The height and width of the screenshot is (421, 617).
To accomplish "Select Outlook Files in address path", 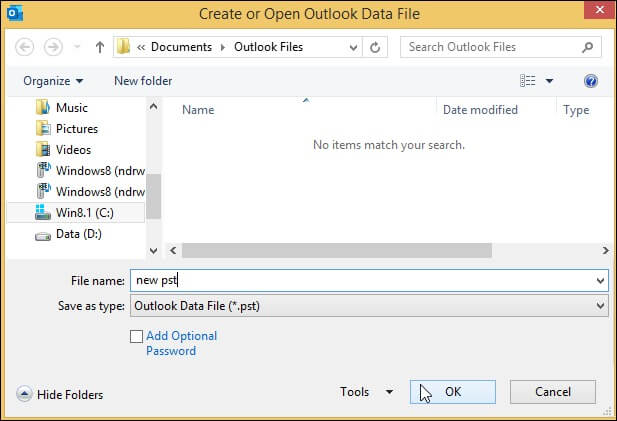I will click(268, 47).
